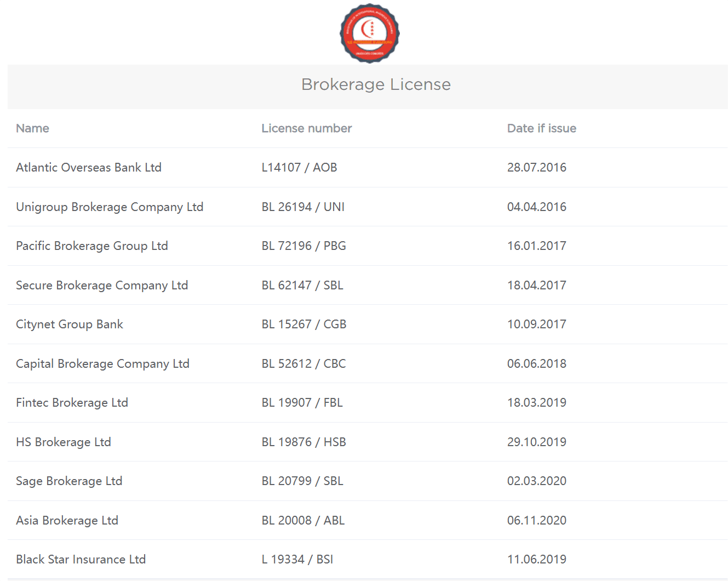Click the Date if issue column header

tap(541, 128)
